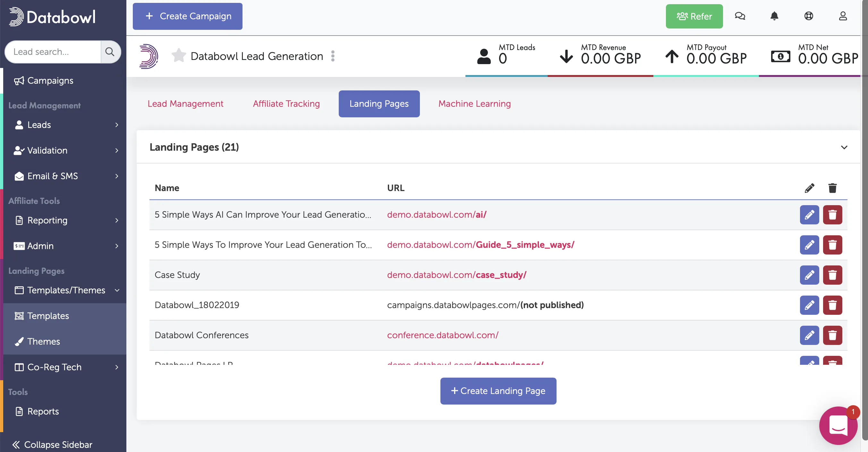868x452 pixels.
Task: Edit the '5 Simple Ways AI' landing page
Action: (x=809, y=215)
